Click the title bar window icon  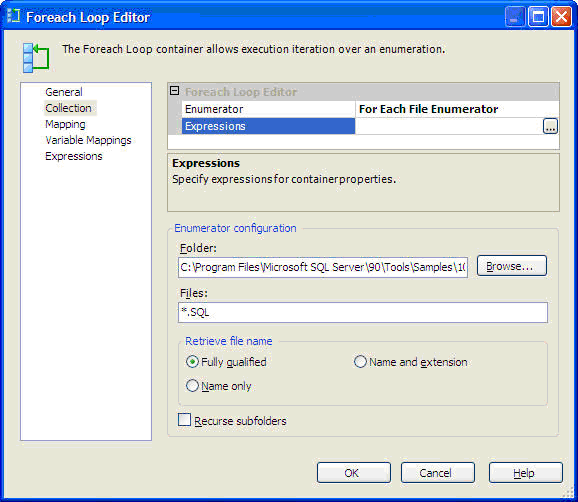pyautogui.click(x=13, y=16)
